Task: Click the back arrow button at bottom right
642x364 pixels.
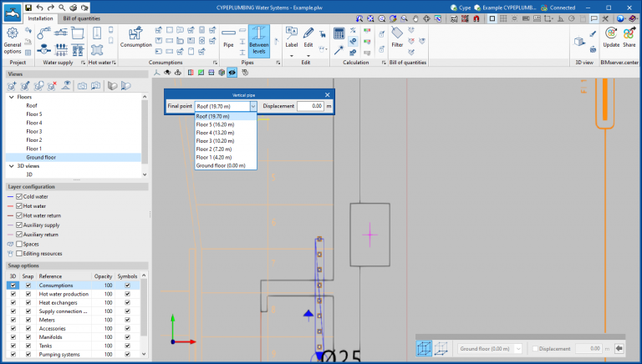Action: click(619, 348)
